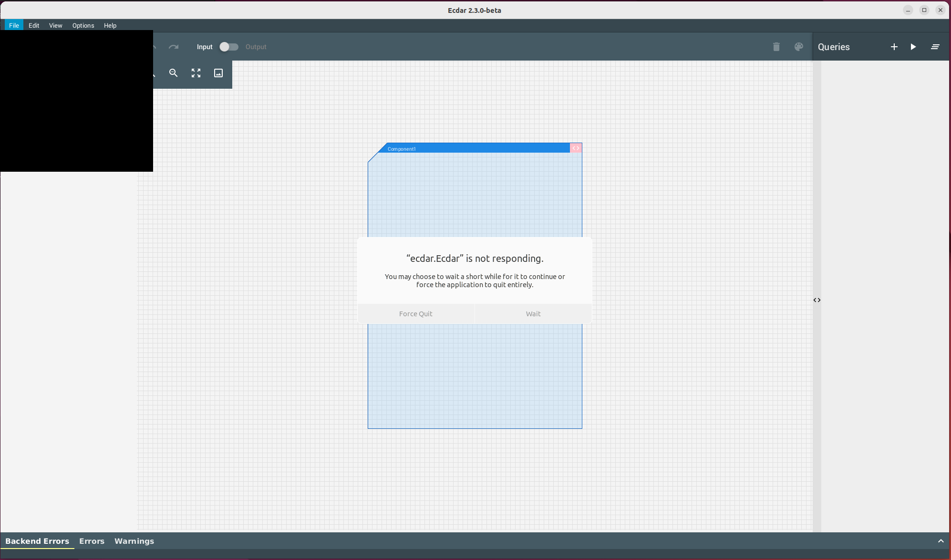Open the Queries options menu icon

coord(935,47)
